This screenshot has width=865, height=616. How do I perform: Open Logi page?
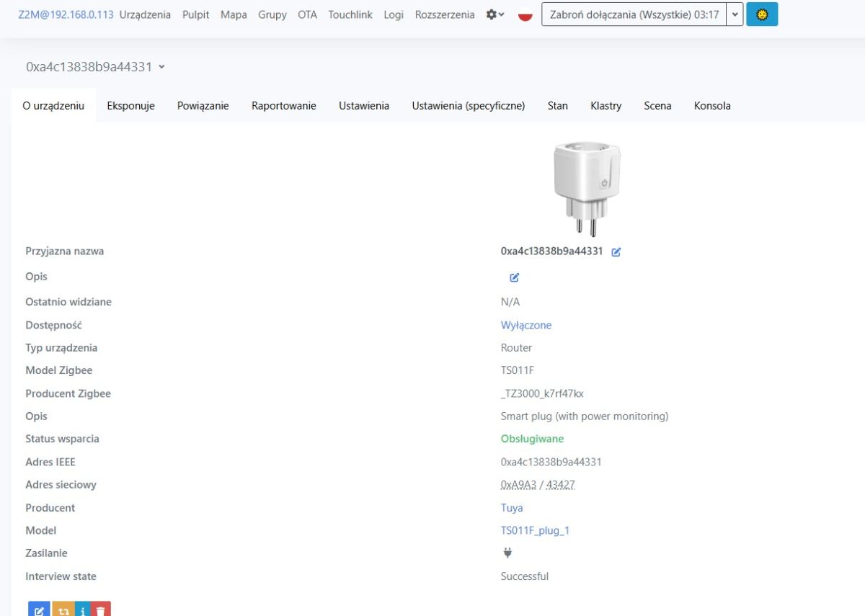click(x=394, y=14)
